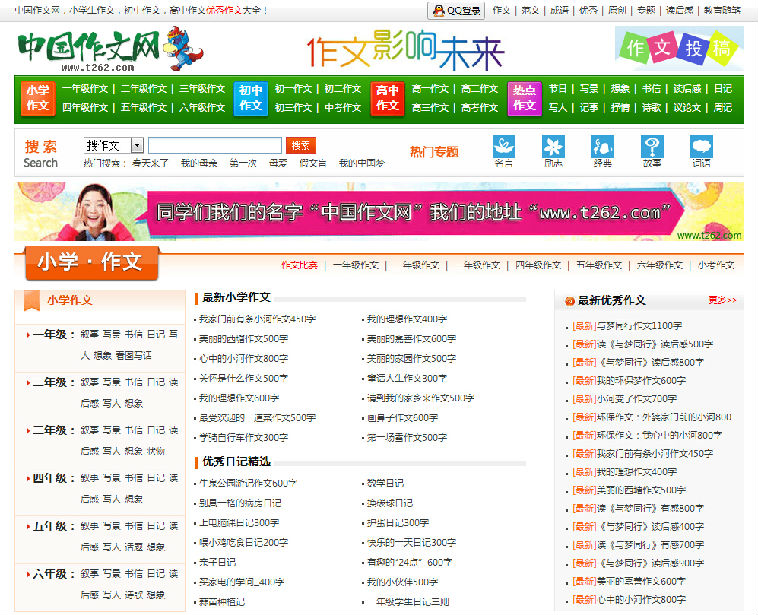The image size is (758, 615).
Task: Select the blue 初中作文 category block
Action: click(250, 98)
